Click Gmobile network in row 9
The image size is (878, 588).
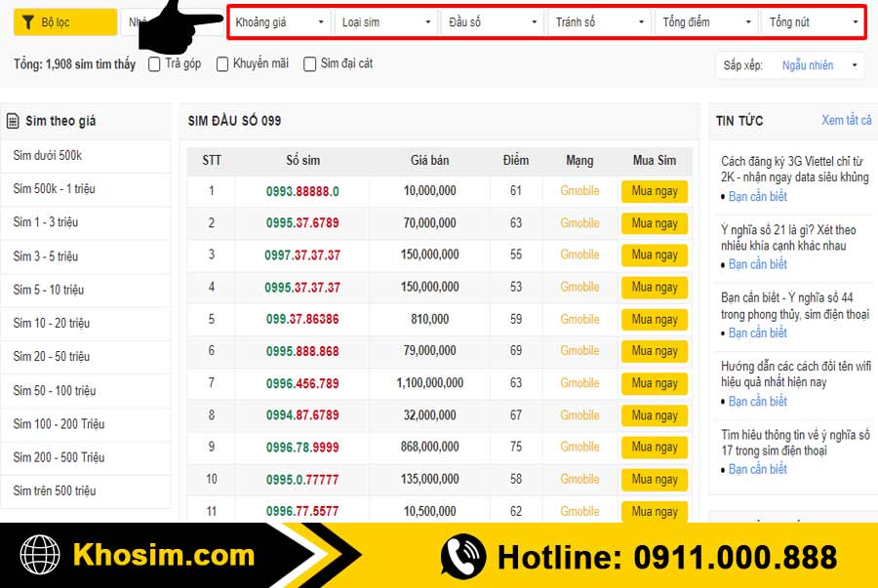coord(579,447)
